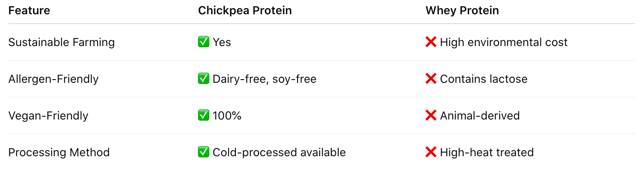The height and width of the screenshot is (186, 644).
Task: Click green checkmark beside Dairy-free, soy-free
Action: pos(204,78)
